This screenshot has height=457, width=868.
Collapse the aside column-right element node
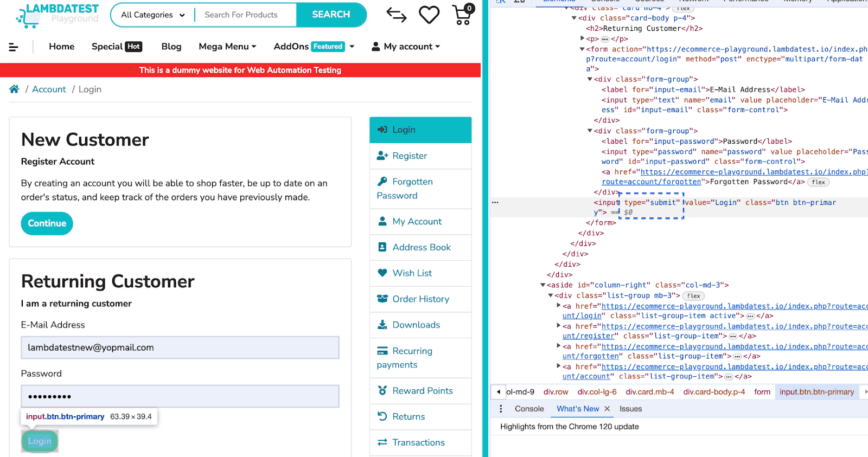pyautogui.click(x=542, y=285)
